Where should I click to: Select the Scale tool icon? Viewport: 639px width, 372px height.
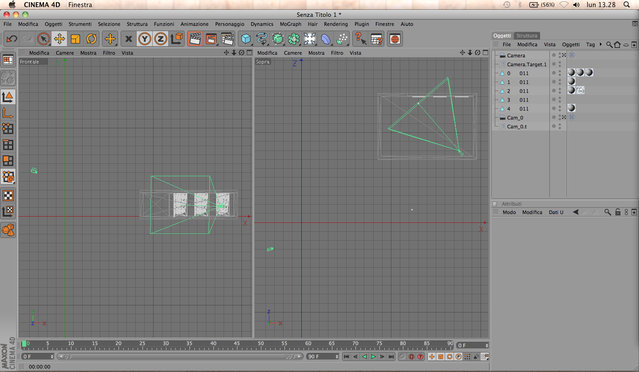pos(75,39)
